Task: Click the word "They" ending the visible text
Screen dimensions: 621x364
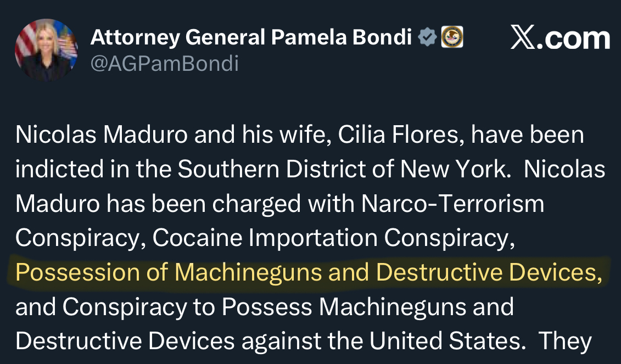Action: pyautogui.click(x=565, y=340)
